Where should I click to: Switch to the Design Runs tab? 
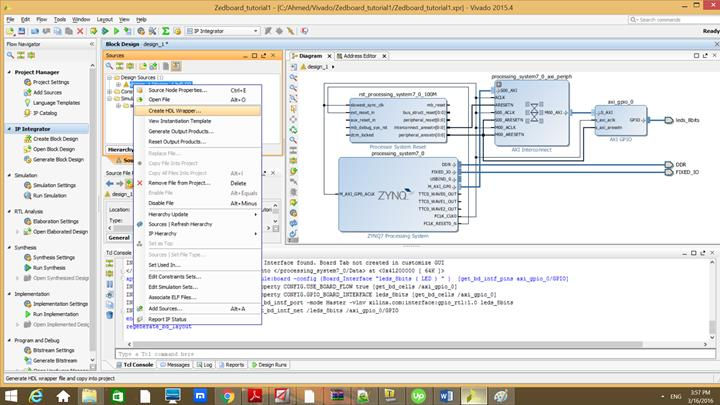click(269, 365)
